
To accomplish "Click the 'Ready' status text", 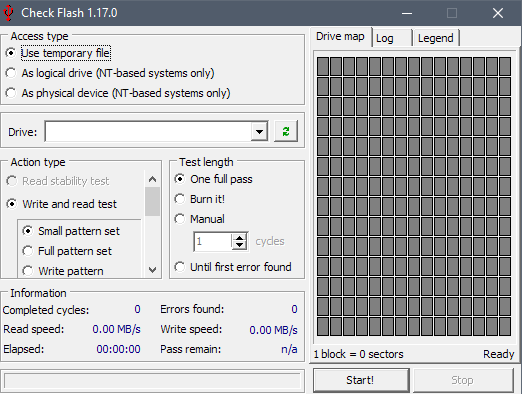I will (x=499, y=354).
